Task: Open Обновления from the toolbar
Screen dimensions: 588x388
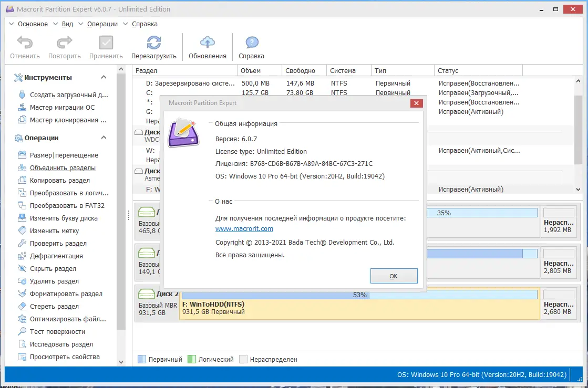Action: [207, 44]
